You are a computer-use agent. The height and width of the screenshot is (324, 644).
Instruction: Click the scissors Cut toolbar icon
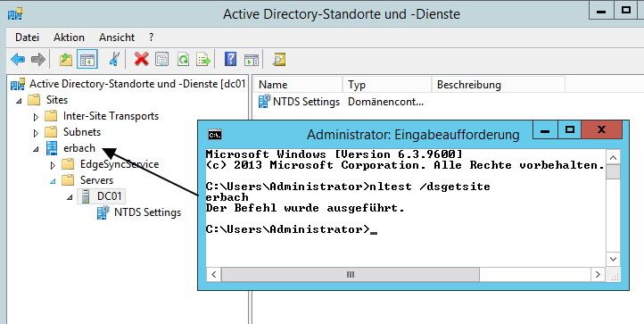point(114,60)
